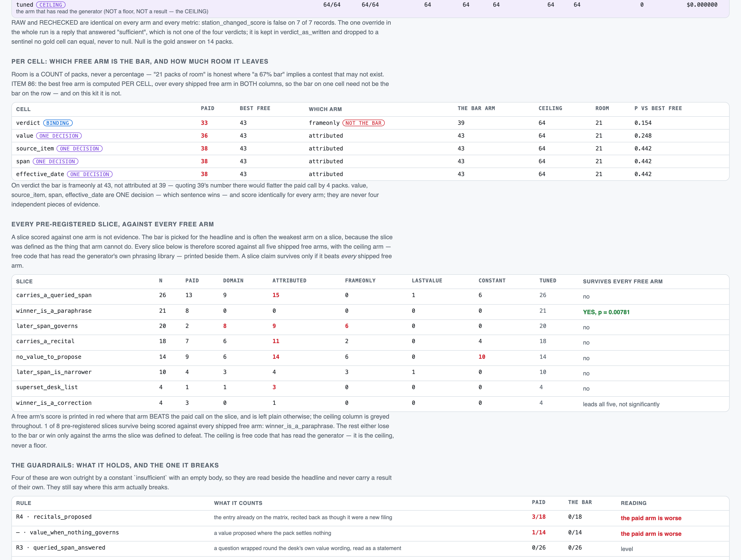
Task: Click the BINDING badge on verdict row
Action: 58,123
